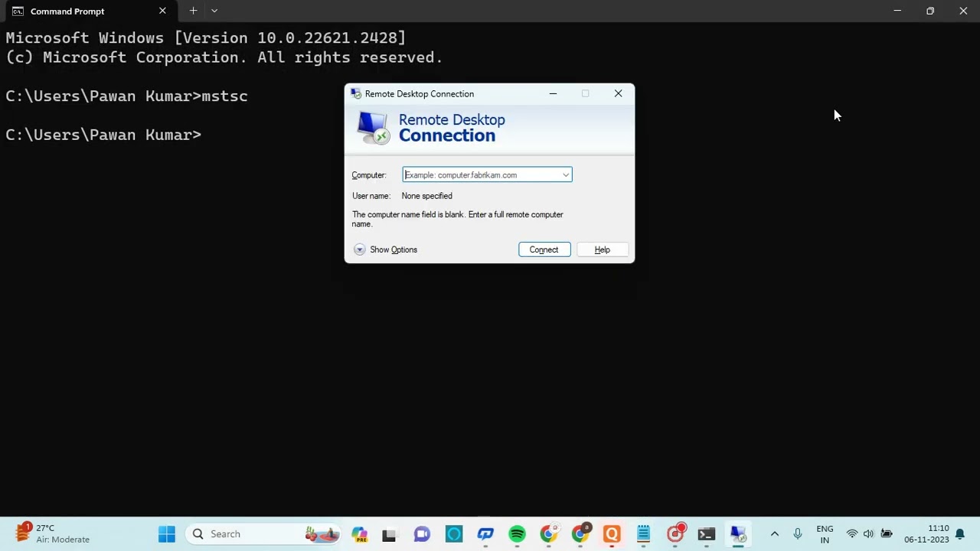This screenshot has width=980, height=551.
Task: Open the terminal profile dropdown chevron
Action: click(x=214, y=11)
